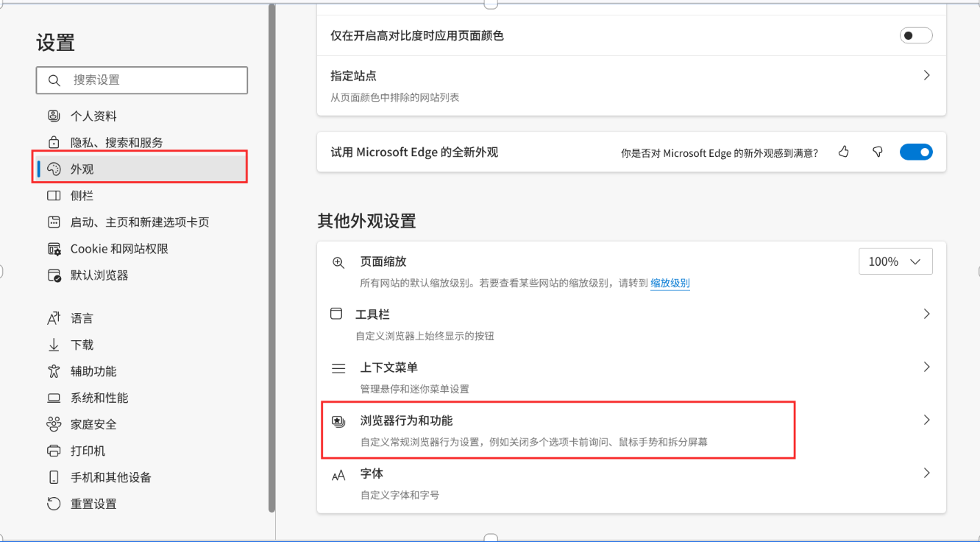Click the 工具栏 window icon
This screenshot has height=542, width=980.
pyautogui.click(x=336, y=314)
